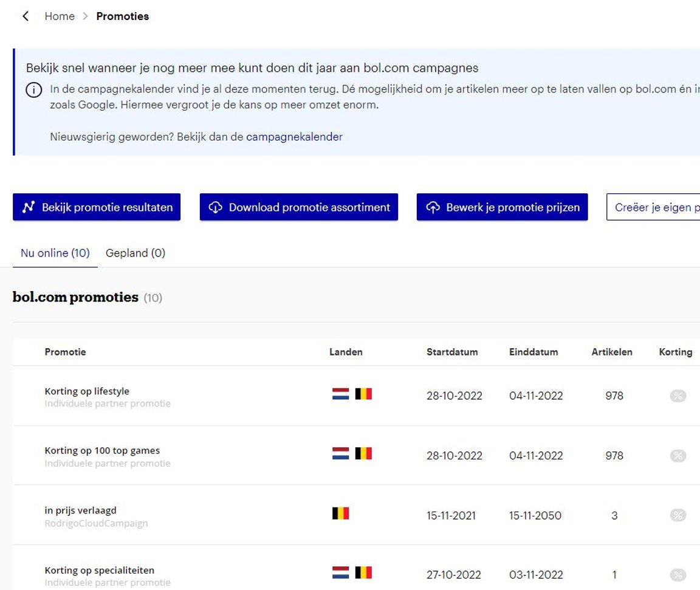The height and width of the screenshot is (590, 700).
Task: Click the Belgian flag in in prijs verlaagd row
Action: point(340,513)
